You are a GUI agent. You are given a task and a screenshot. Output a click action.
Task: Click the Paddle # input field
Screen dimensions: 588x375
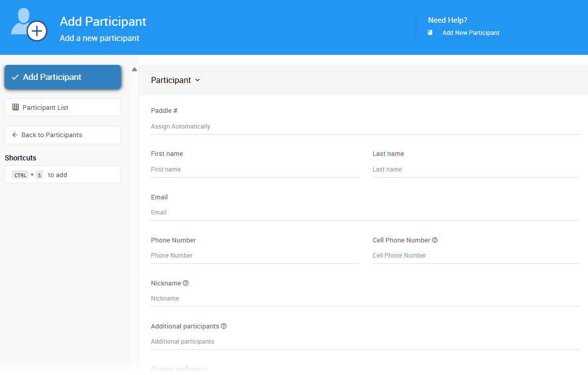tap(365, 127)
